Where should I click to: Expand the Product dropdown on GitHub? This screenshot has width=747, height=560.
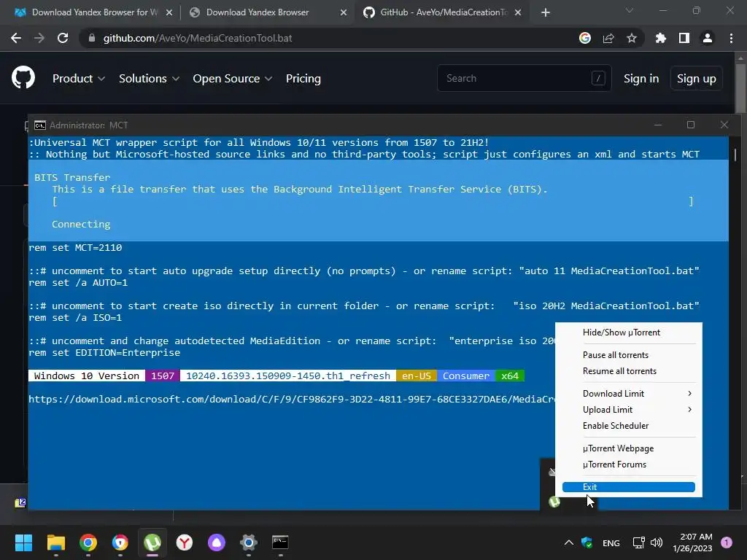tap(79, 79)
